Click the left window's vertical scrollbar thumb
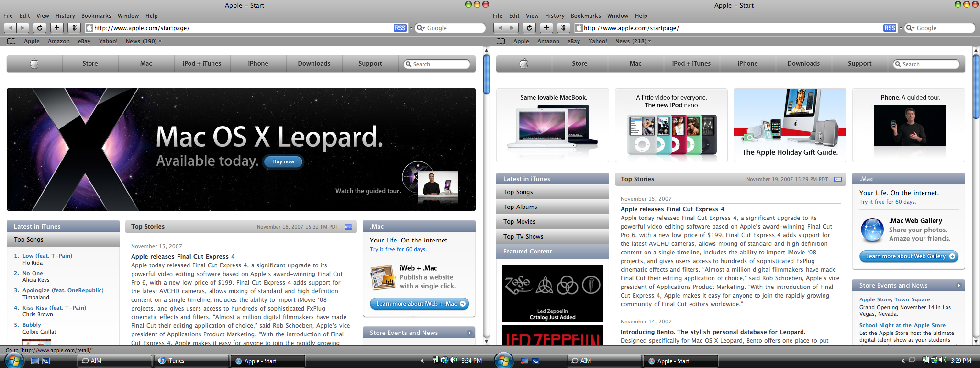Image resolution: width=980 pixels, height=368 pixels. 486,74
